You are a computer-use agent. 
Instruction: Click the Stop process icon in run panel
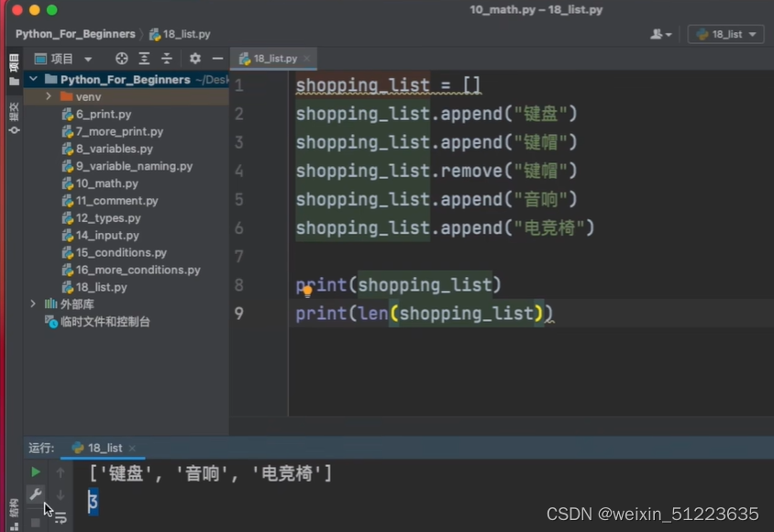pyautogui.click(x=35, y=523)
